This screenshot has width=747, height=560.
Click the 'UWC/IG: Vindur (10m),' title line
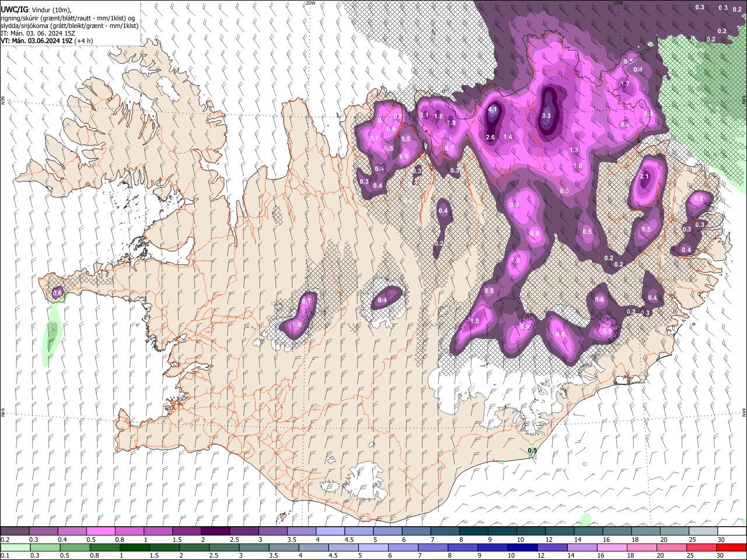[x=36, y=9]
